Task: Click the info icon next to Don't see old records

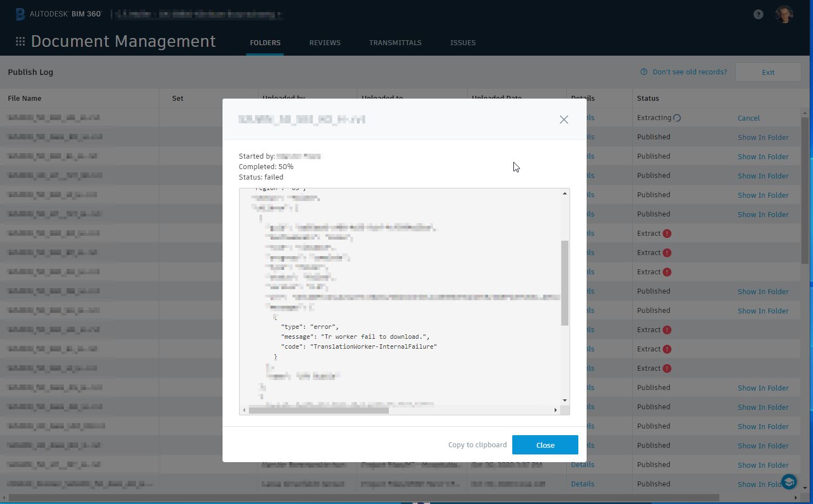Action: coord(643,71)
